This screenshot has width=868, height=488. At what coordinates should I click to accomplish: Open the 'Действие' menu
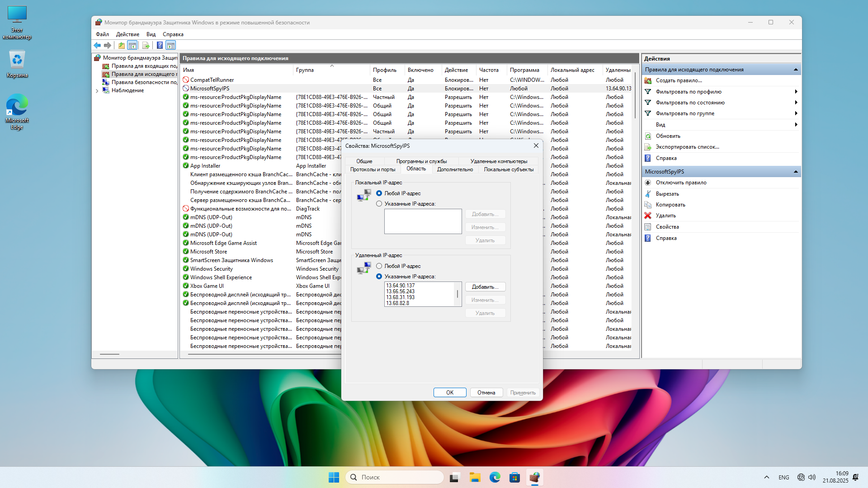127,34
